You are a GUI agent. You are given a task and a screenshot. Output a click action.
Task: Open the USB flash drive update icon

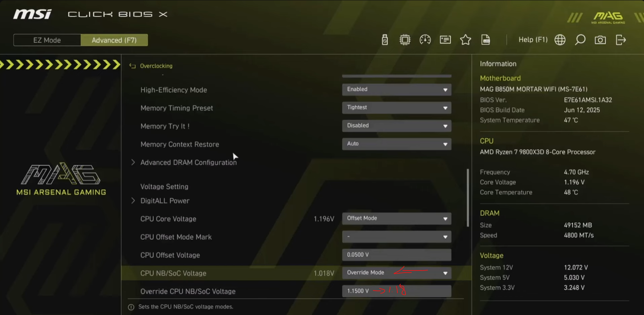[385, 40]
